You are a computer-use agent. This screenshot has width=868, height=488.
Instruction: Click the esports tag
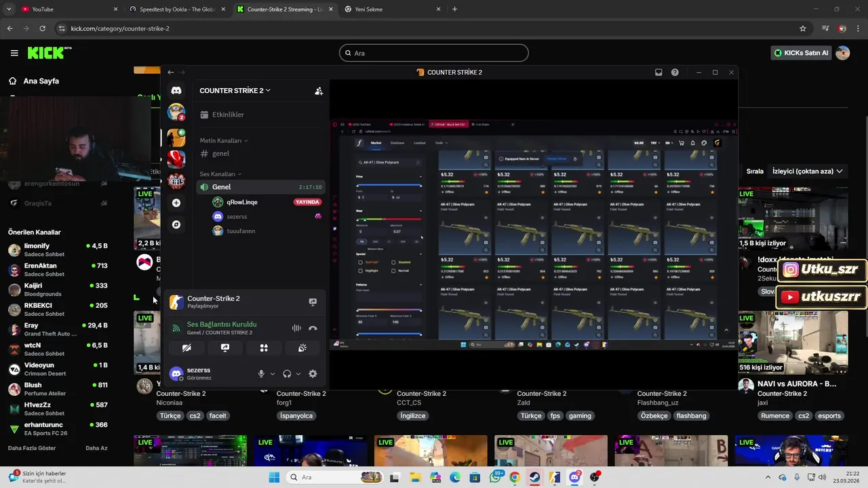coord(829,415)
